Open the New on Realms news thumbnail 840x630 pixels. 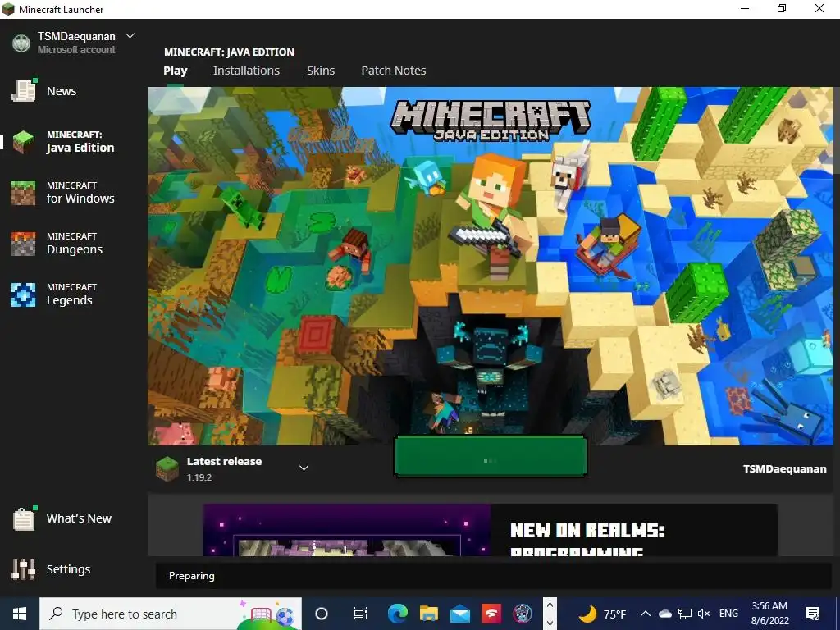(x=347, y=530)
